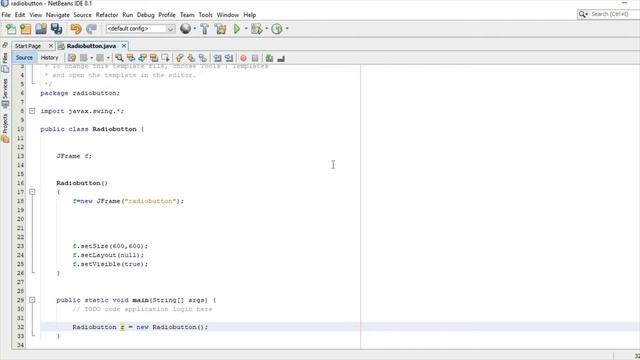Screen dimensions: 640x360
Task: Run the project with green play icon
Action: pos(237,29)
